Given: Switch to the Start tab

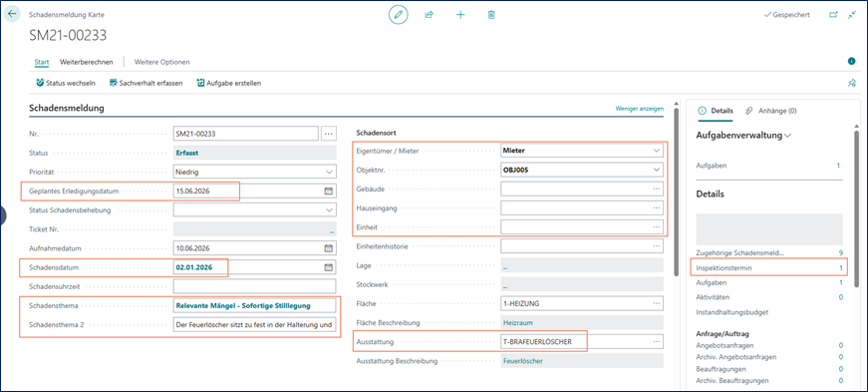Looking at the screenshot, I should tap(42, 62).
